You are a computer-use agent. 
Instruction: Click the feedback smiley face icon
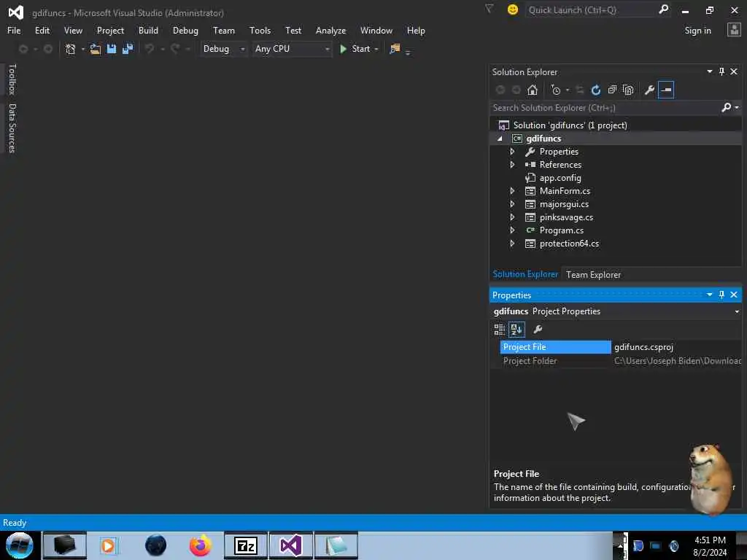tap(513, 9)
